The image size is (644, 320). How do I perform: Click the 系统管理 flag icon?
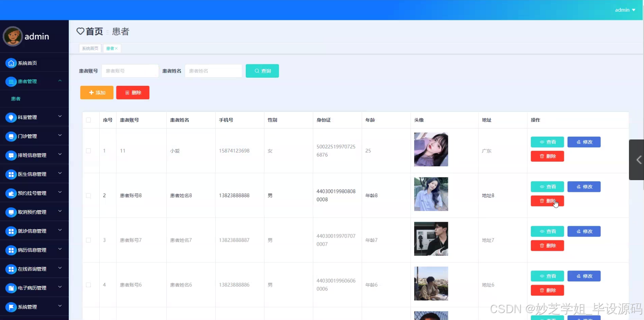(11, 307)
